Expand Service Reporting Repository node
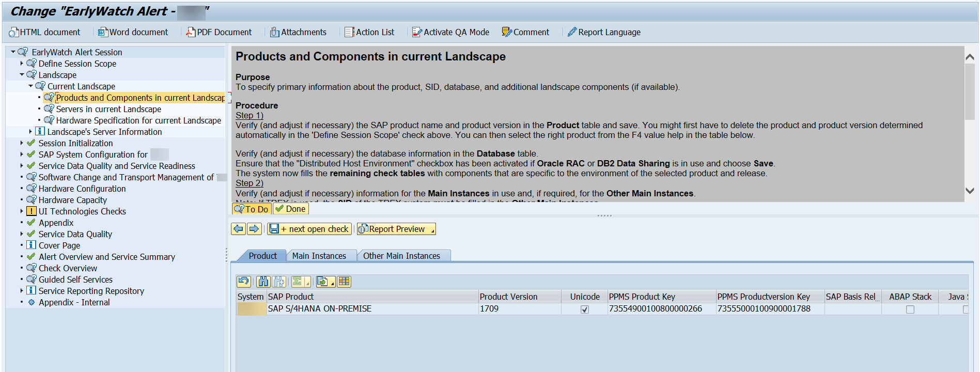 (x=22, y=291)
